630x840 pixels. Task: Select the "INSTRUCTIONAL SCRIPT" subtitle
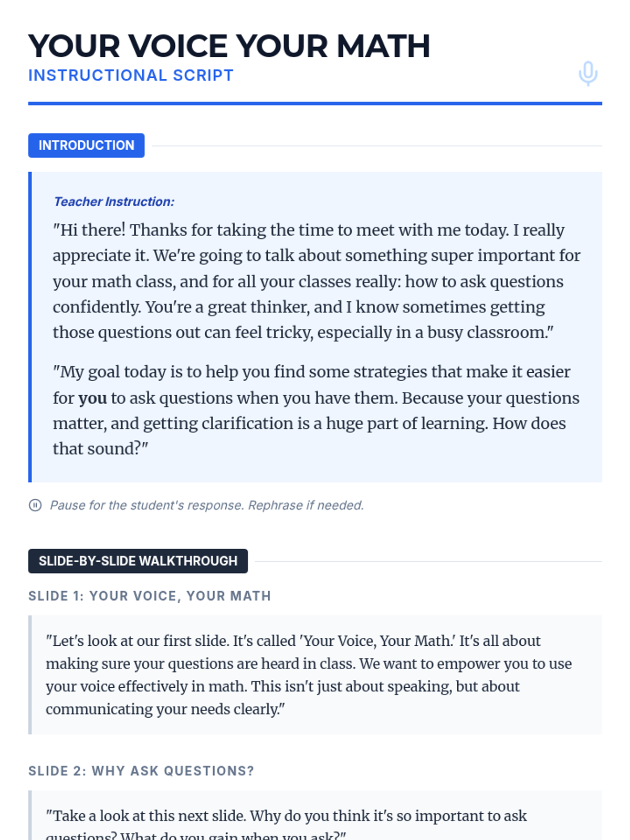131,76
